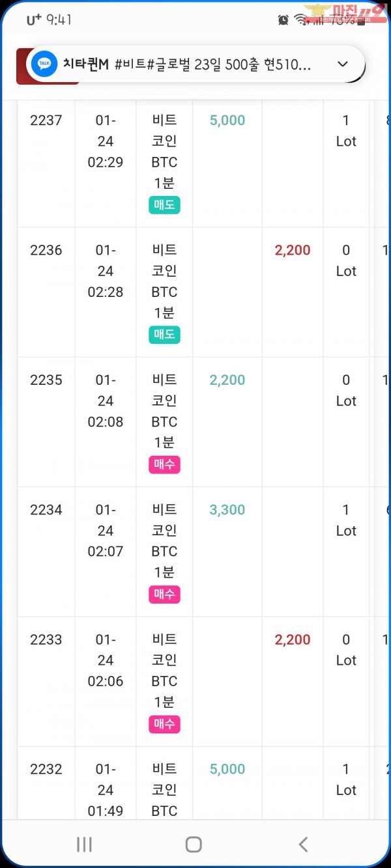Open the 치타퀸M message notification
This screenshot has height=868, width=391.
tap(189, 64)
